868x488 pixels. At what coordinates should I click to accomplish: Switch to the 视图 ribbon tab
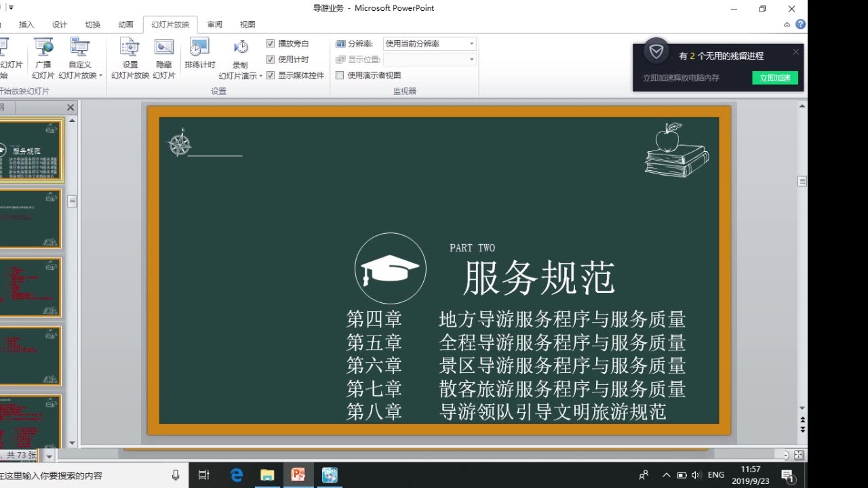pos(247,24)
